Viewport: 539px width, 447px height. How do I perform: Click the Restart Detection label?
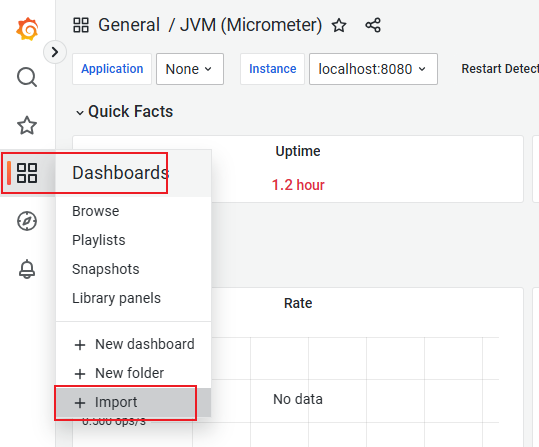coord(500,69)
